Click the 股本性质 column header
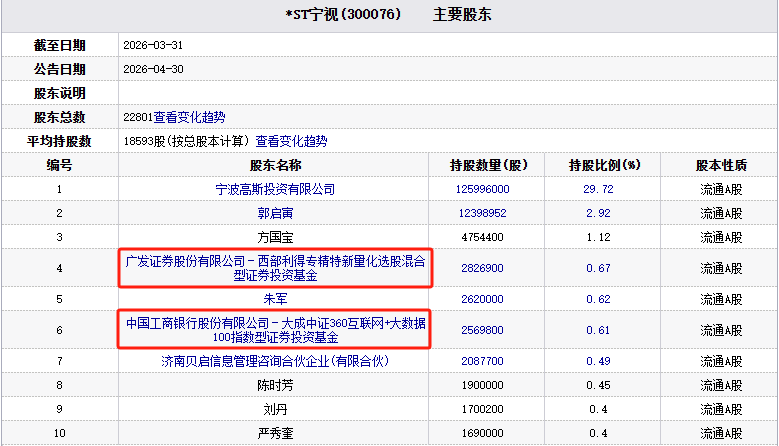 click(x=721, y=165)
